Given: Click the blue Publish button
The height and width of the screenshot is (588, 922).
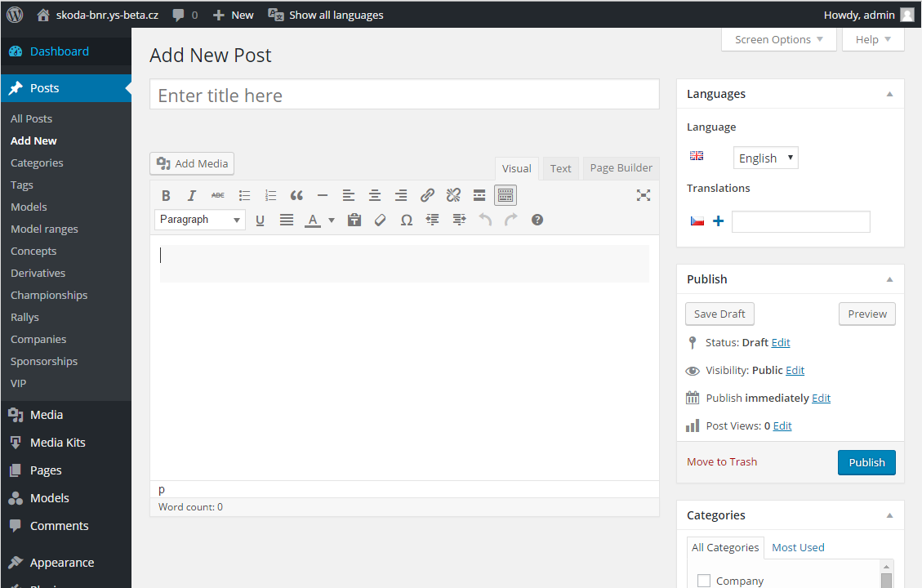Looking at the screenshot, I should (866, 463).
